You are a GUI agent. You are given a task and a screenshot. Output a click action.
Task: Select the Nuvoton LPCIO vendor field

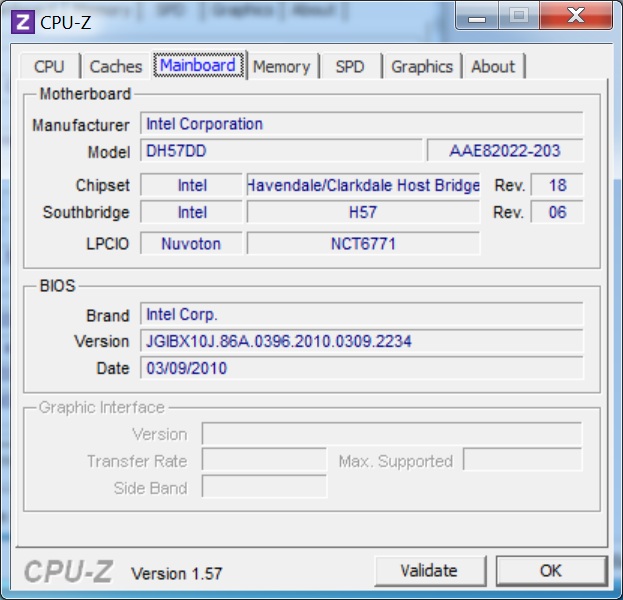point(192,244)
